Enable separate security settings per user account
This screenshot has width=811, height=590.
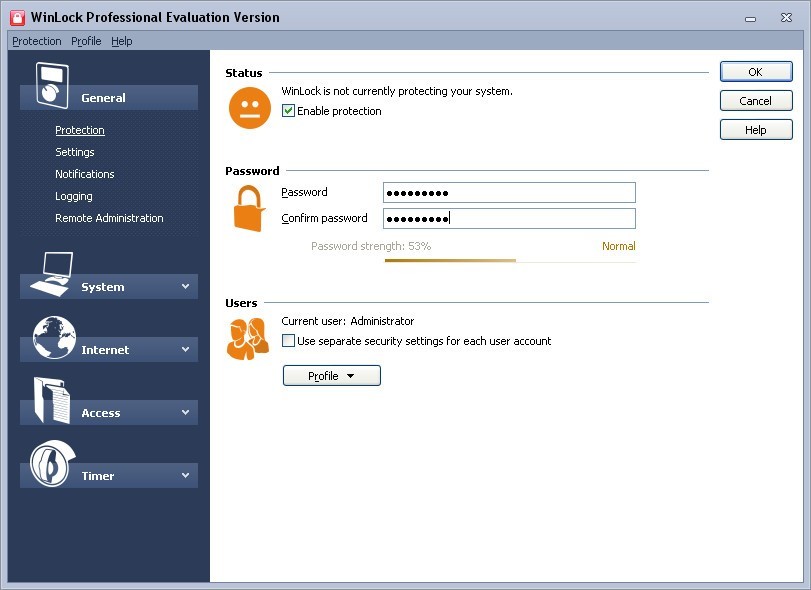288,341
